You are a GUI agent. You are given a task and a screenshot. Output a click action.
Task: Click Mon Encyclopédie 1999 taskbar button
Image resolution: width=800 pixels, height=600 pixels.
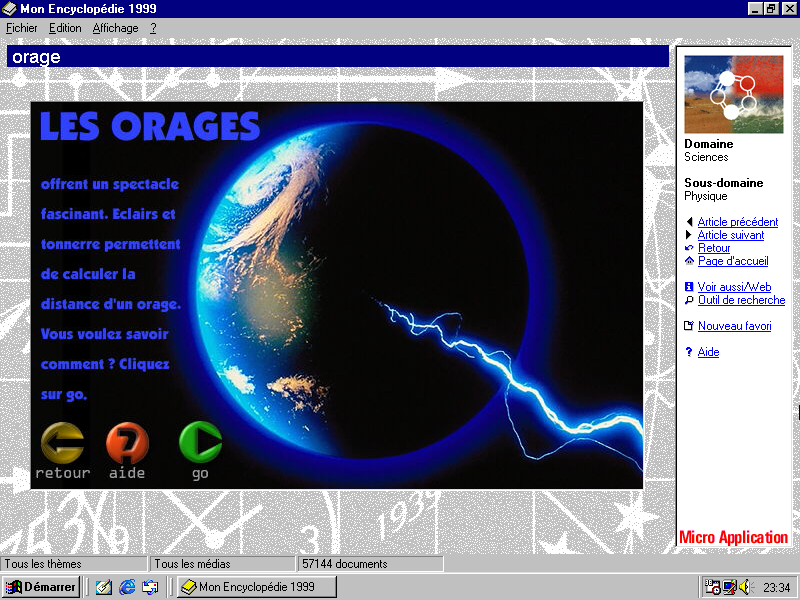tap(257, 587)
